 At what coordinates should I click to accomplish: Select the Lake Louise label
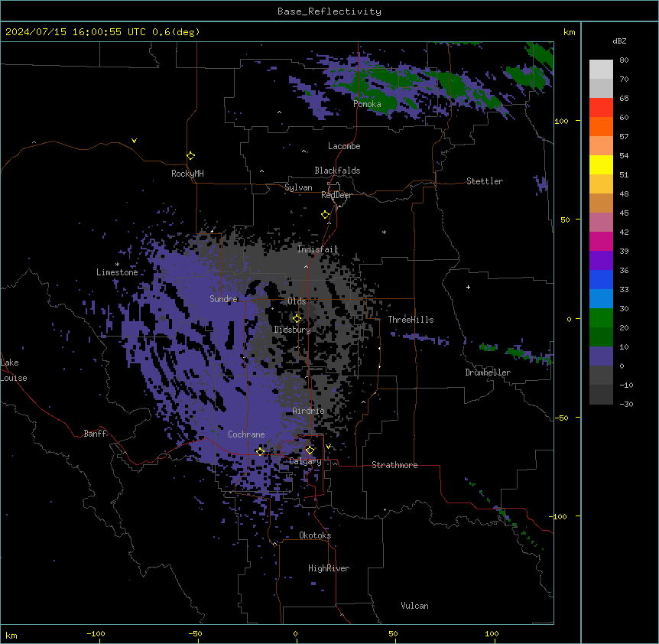[x=14, y=370]
